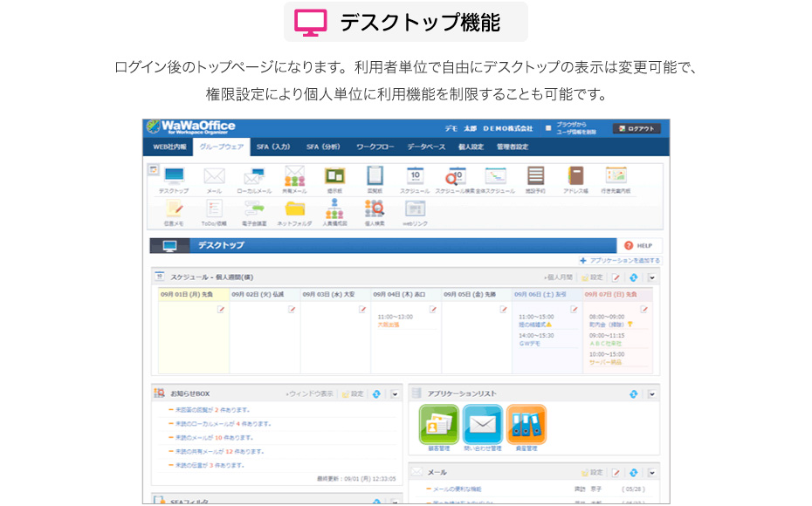Open the スケジュール calendar icon
Screen dimensions: 812x506
tap(415, 178)
